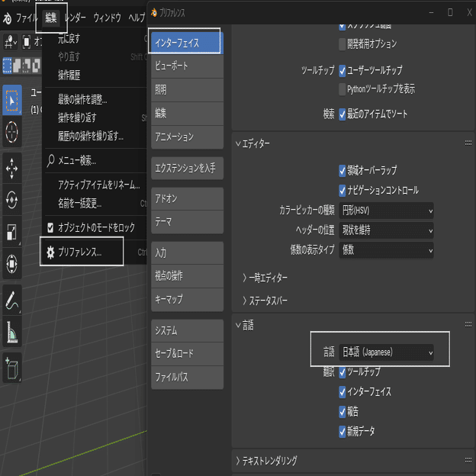Toggle the 報告 translation checkbox
This screenshot has height=476, width=476.
(342, 412)
